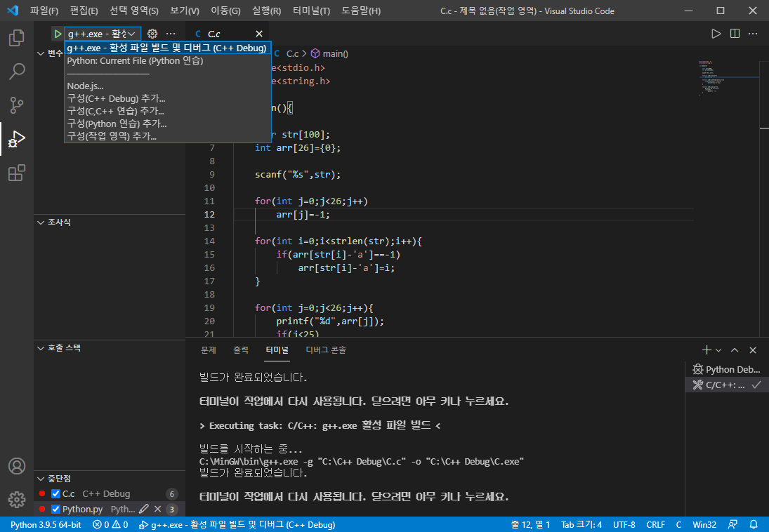Edit the Python.py breakpoint pencil icon

click(x=144, y=509)
